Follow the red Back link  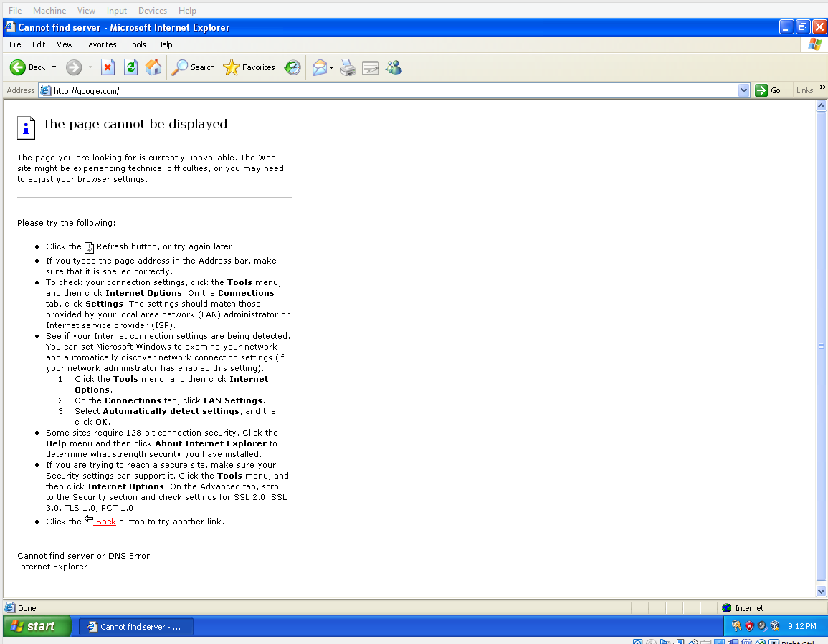coord(105,522)
